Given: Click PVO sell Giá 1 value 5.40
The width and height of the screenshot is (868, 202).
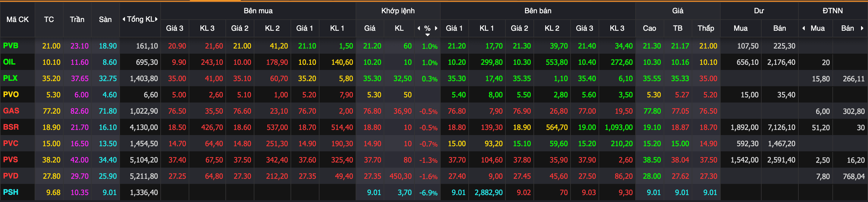Looking at the screenshot, I should [459, 95].
